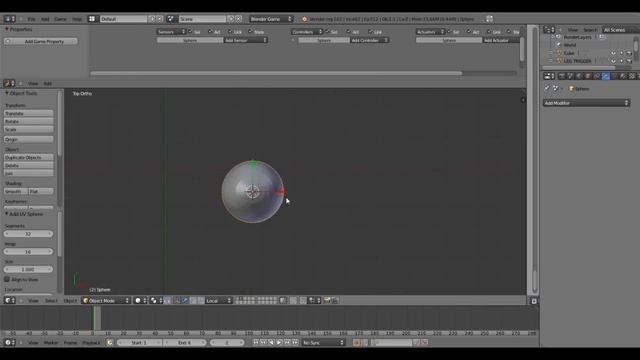The width and height of the screenshot is (640, 360).
Task: Click the green current frame marker in timeline
Action: click(94, 318)
